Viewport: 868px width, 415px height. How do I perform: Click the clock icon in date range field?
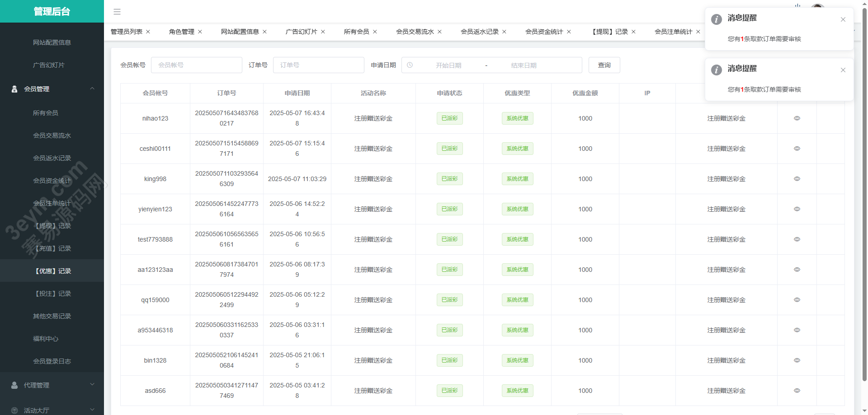(x=410, y=65)
